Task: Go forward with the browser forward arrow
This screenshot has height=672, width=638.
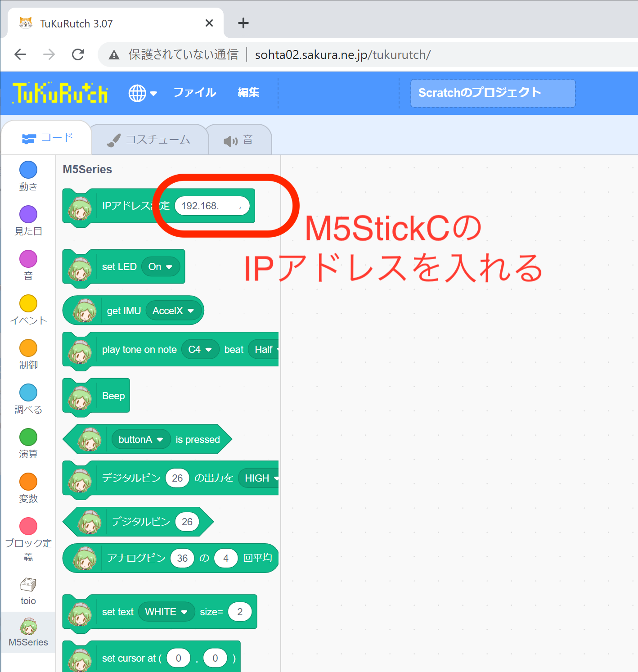Action: point(49,54)
